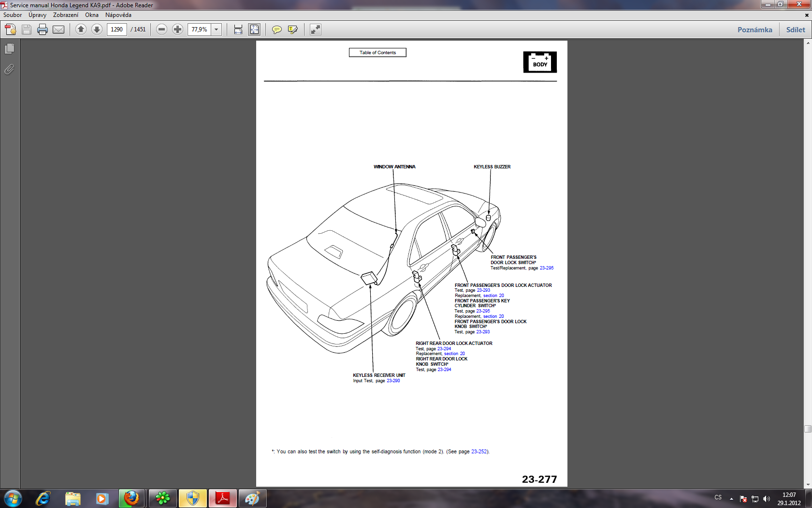Expand the attachments panel with the paperclip
Screen dimensions: 812x508
pos(9,70)
